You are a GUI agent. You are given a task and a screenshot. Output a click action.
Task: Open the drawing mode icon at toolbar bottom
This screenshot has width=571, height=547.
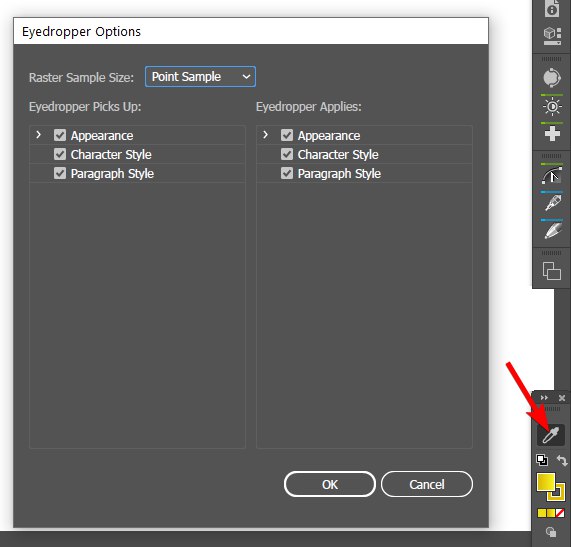click(x=551, y=532)
